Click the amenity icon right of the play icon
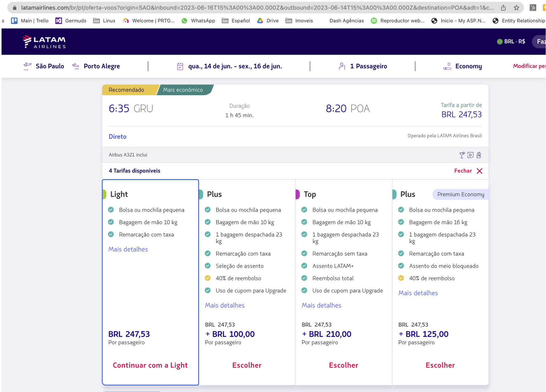Screen dimensions: 546x392 479,155
